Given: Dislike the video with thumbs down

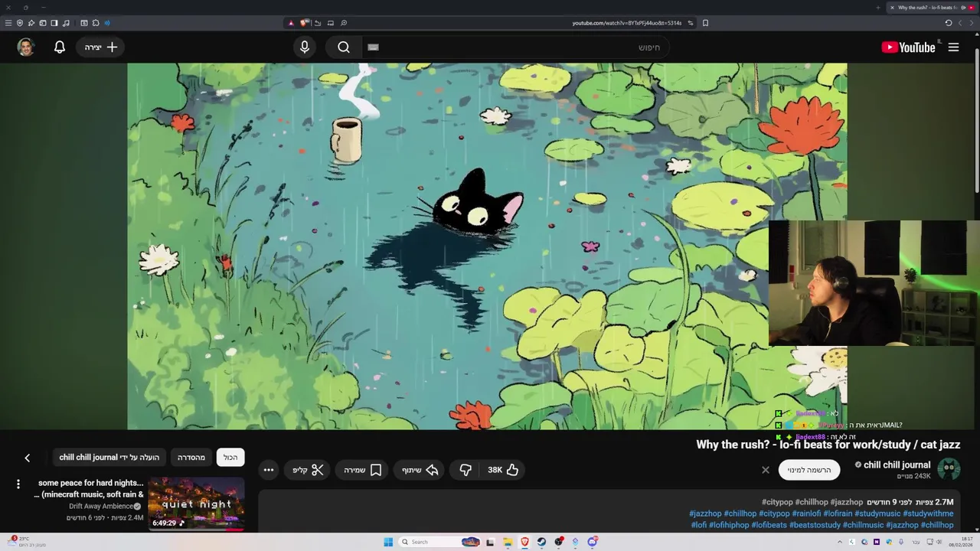Looking at the screenshot, I should click(x=465, y=470).
